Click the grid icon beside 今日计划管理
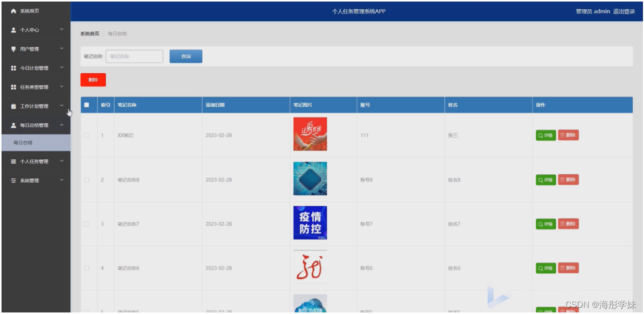Viewport: 644px width, 314px height. pos(14,68)
